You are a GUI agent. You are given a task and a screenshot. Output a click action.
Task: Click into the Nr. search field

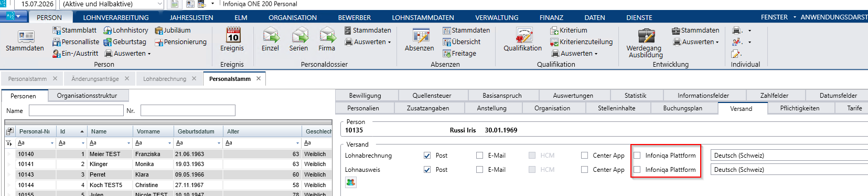pyautogui.click(x=188, y=110)
